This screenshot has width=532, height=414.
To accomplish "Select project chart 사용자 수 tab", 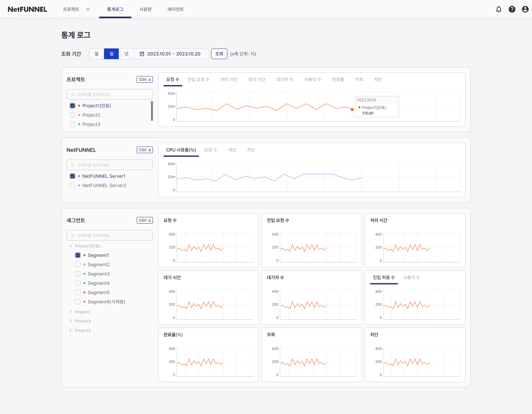I will (313, 79).
